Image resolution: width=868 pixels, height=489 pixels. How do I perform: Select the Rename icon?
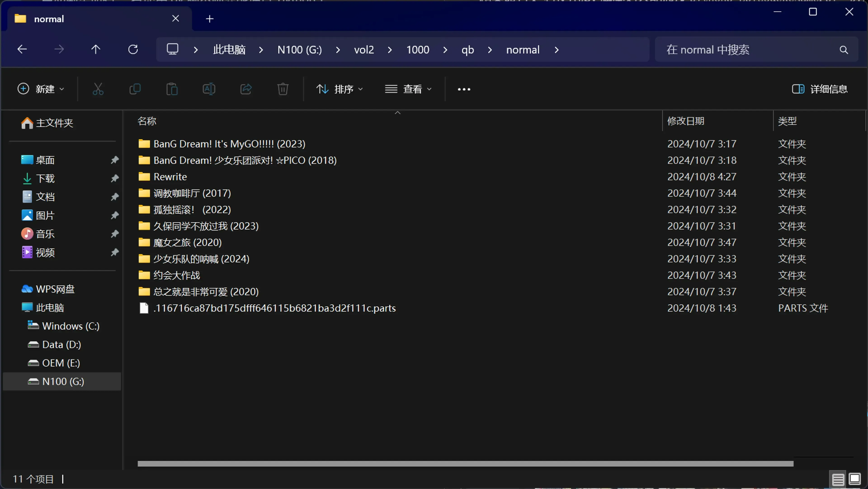(x=209, y=89)
